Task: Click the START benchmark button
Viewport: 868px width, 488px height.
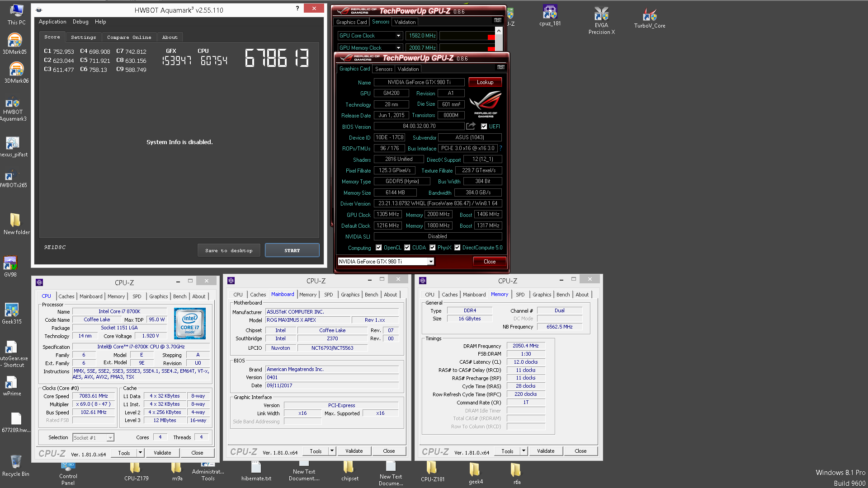Action: (x=292, y=250)
